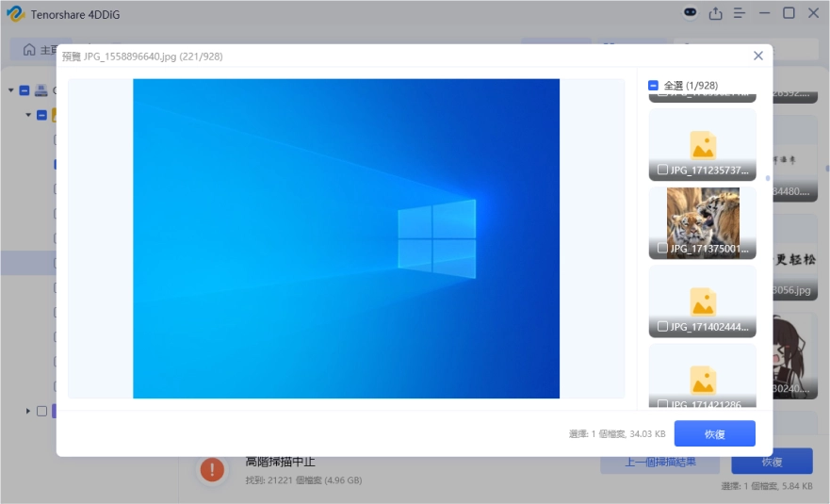Click the preview sidebar scrollbar handle
The height and width of the screenshot is (504, 830).
[768, 178]
